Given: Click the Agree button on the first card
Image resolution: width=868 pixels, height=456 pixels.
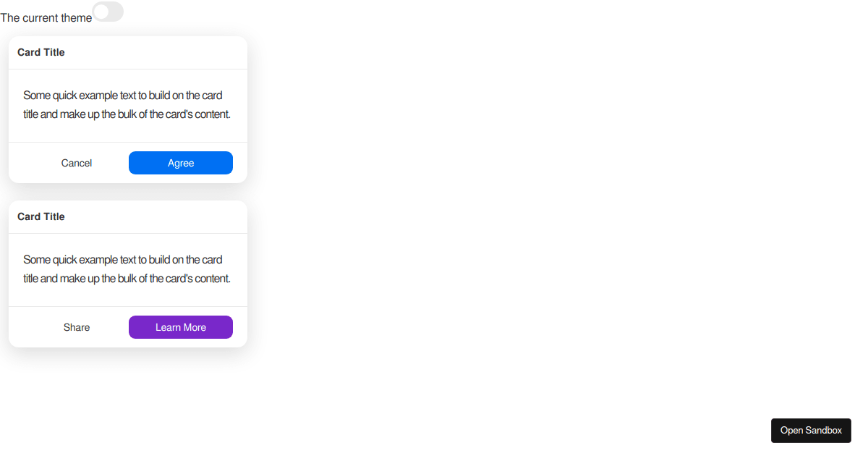Looking at the screenshot, I should pyautogui.click(x=180, y=162).
